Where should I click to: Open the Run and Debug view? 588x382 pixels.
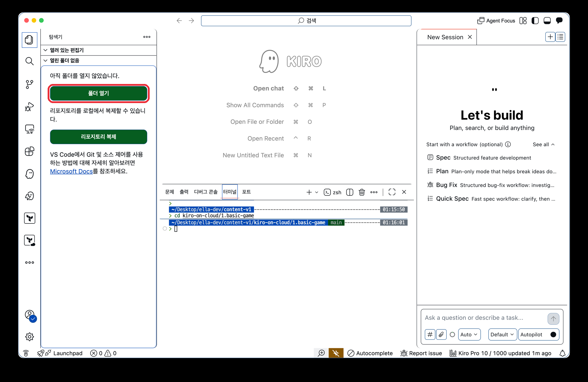click(29, 107)
